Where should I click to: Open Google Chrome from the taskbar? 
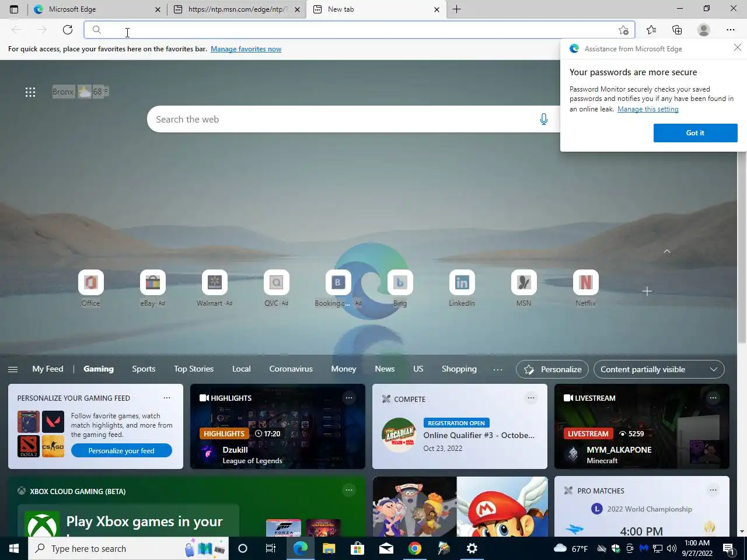point(415,548)
